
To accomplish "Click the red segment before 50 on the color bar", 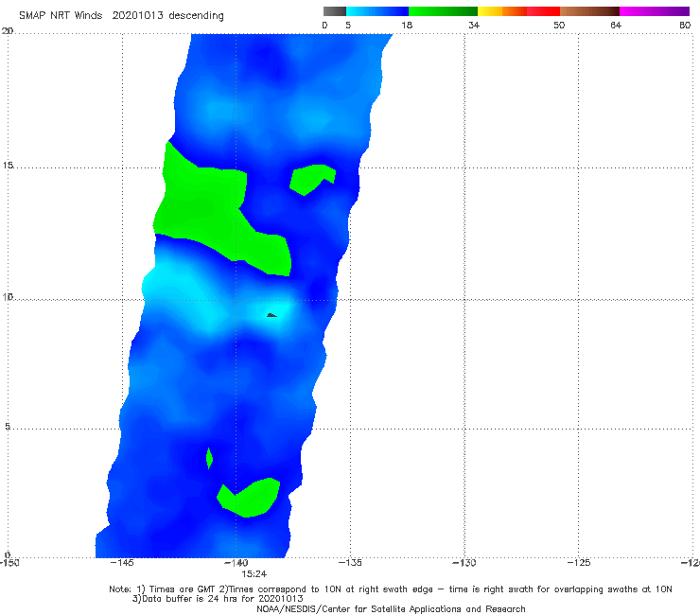I will 543,11.
